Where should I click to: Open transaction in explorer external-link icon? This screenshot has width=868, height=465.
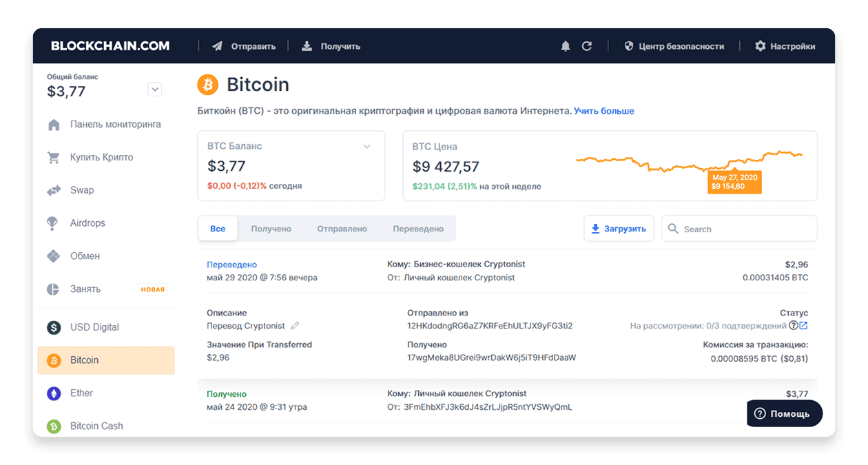point(804,326)
